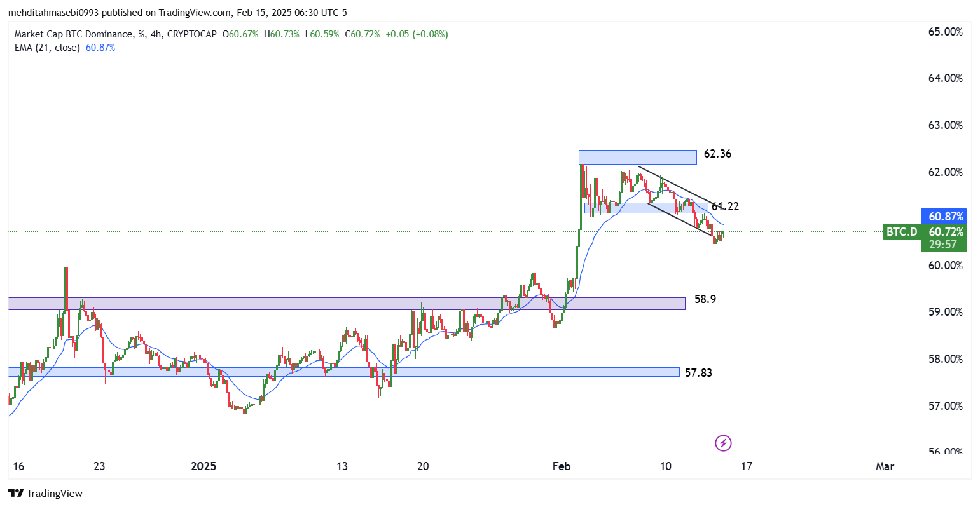Select the blue 62.36 resistance rectangle
Image resolution: width=980 pixels, height=507 pixels.
coord(638,157)
